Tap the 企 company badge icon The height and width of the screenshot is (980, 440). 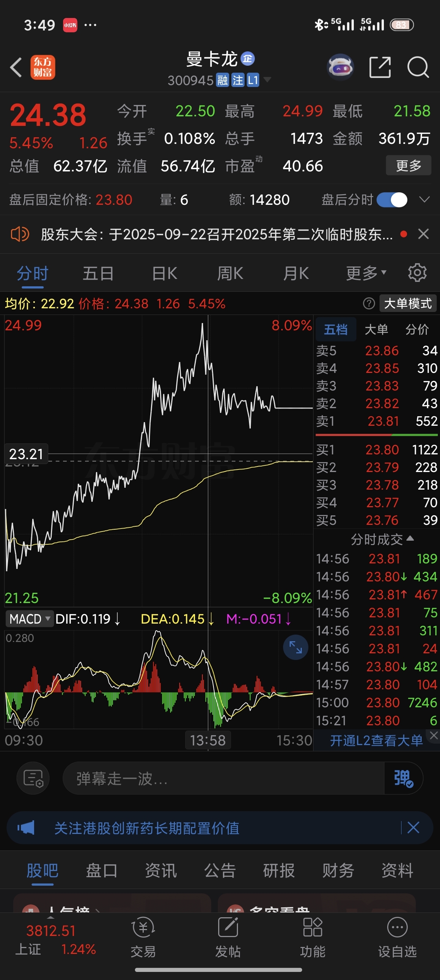[x=248, y=59]
